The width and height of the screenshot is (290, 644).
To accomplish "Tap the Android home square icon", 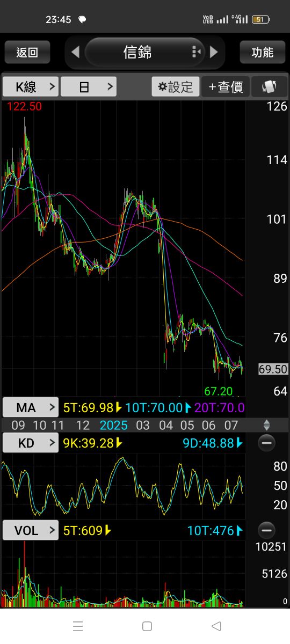I will [147, 626].
